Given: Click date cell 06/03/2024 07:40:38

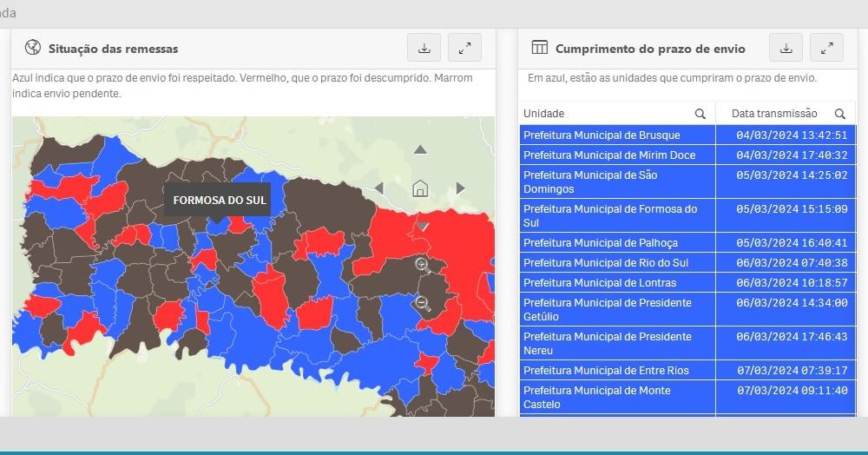Looking at the screenshot, I should [786, 262].
